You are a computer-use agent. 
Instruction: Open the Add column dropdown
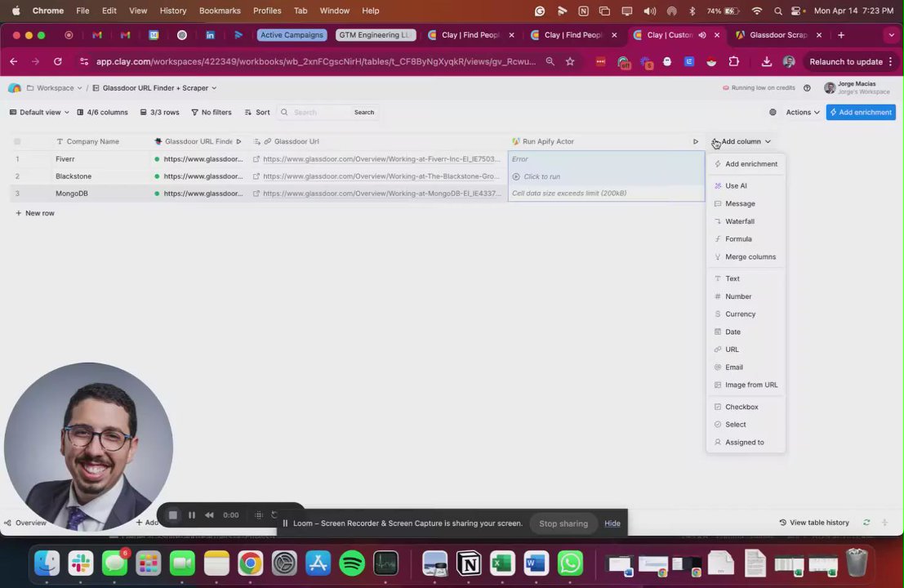pyautogui.click(x=741, y=141)
